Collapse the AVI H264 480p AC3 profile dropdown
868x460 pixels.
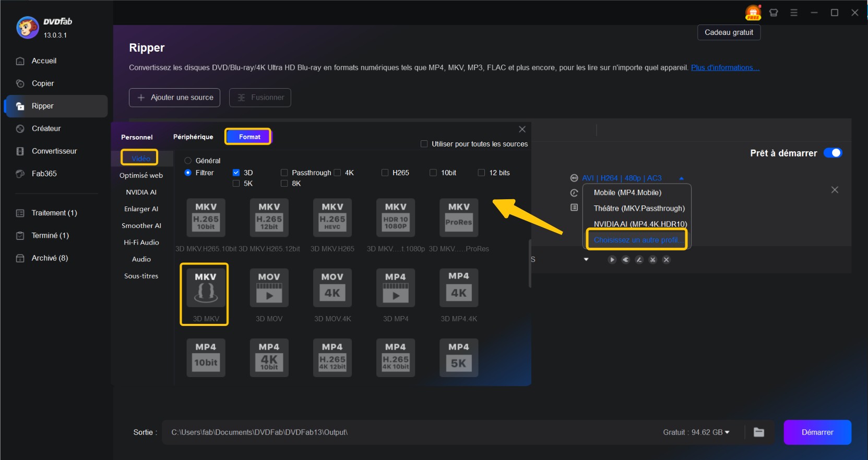(x=681, y=178)
